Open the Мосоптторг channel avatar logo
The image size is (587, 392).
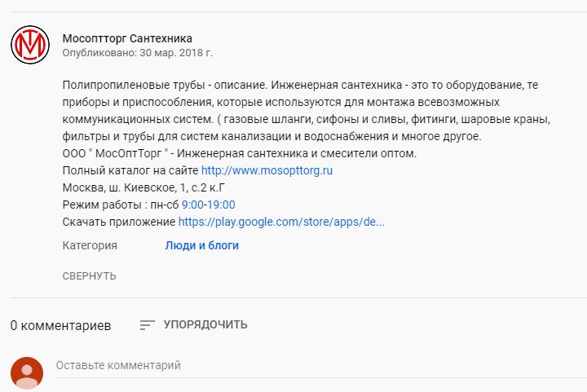click(x=30, y=45)
